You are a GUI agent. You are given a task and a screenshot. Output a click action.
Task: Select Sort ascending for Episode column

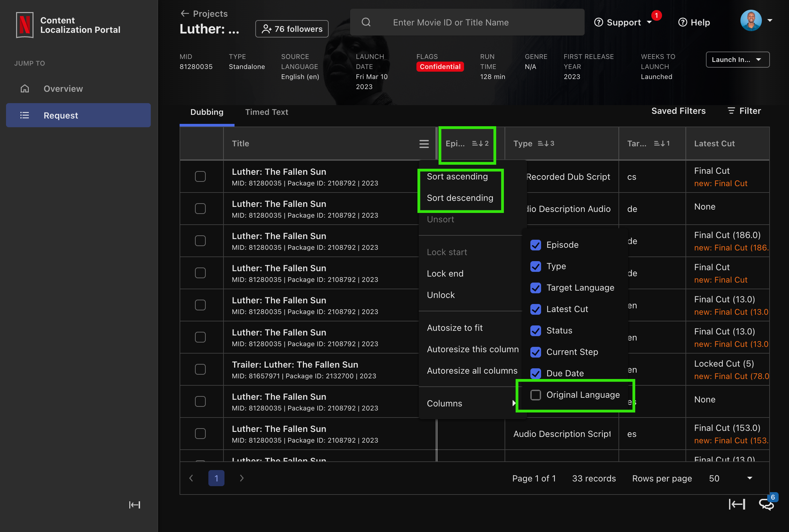tap(457, 176)
